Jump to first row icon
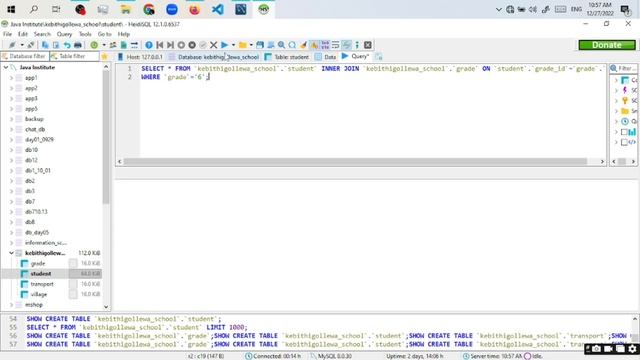Viewport: 640px width, 360px height. [x=160, y=45]
